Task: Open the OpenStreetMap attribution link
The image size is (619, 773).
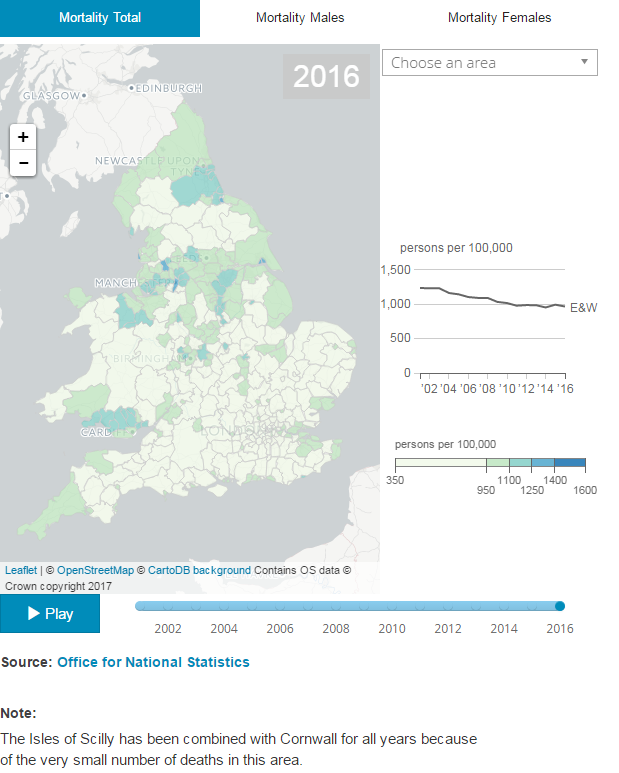Action: click(95, 570)
